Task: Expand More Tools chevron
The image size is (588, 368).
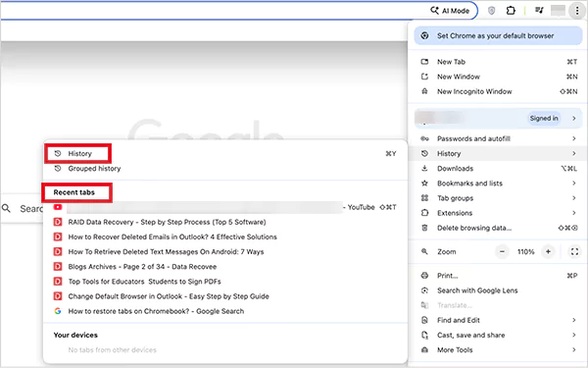Action: pos(574,350)
